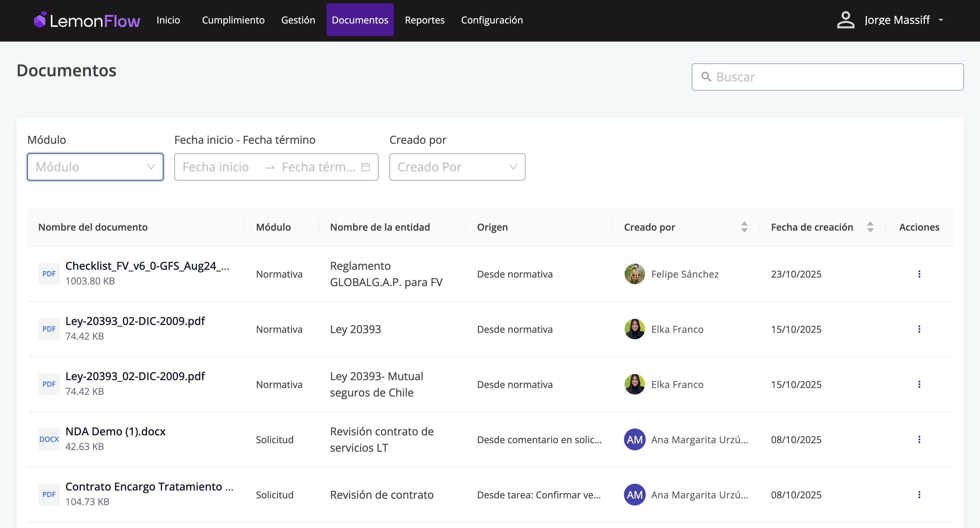Viewport: 980px width, 528px height.
Task: Click the magnifier icon in Buscar field
Action: (x=706, y=77)
